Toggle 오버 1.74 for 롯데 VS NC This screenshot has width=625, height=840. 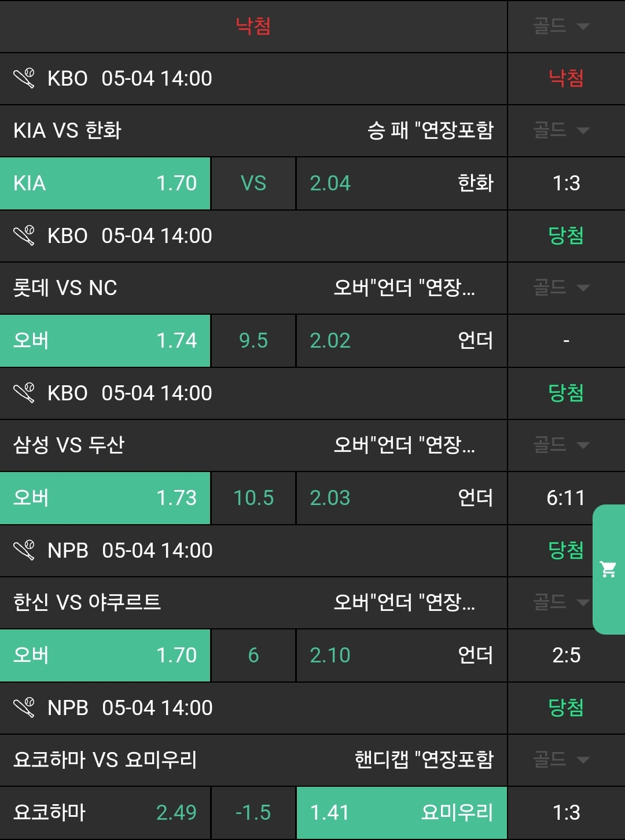pos(105,341)
